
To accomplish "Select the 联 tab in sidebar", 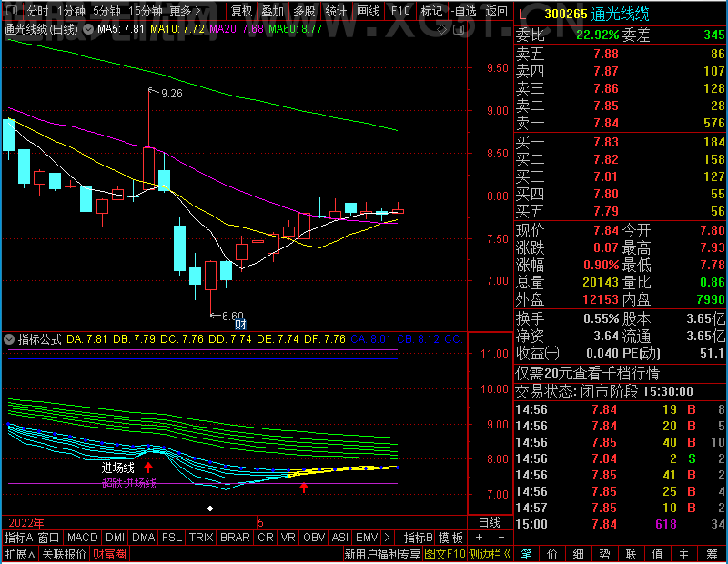I will pyautogui.click(x=631, y=554).
